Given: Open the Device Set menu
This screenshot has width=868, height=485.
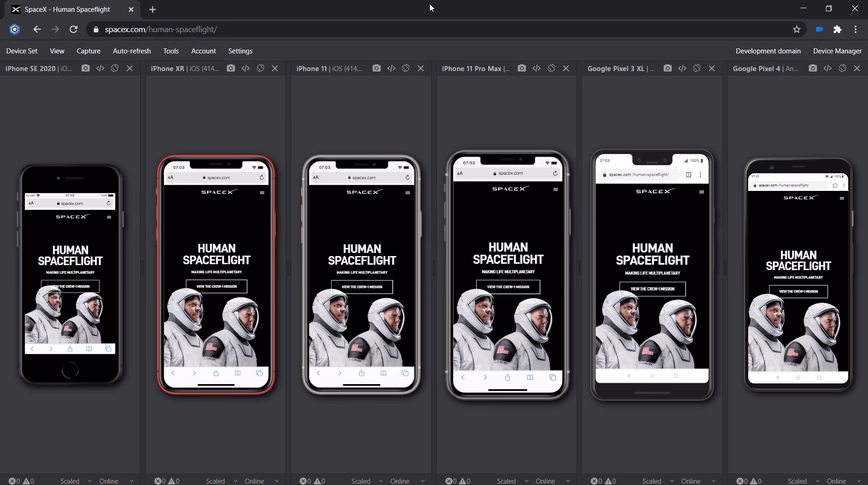Looking at the screenshot, I should tap(21, 51).
